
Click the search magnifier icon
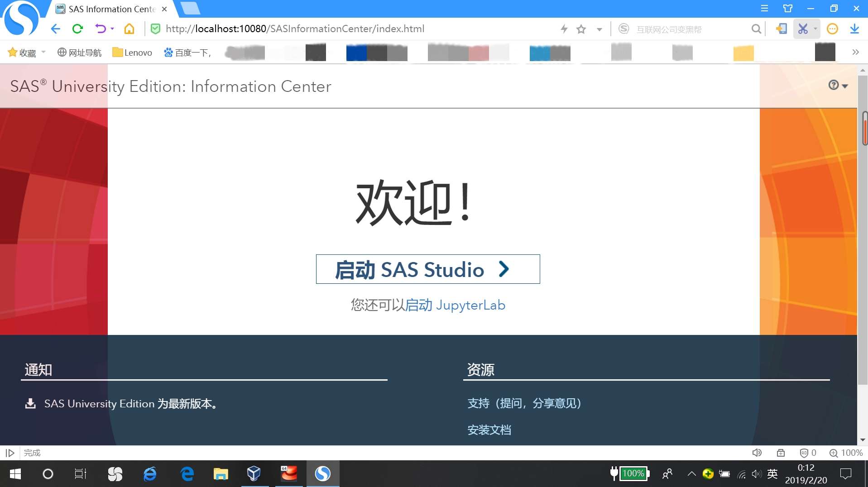(756, 29)
